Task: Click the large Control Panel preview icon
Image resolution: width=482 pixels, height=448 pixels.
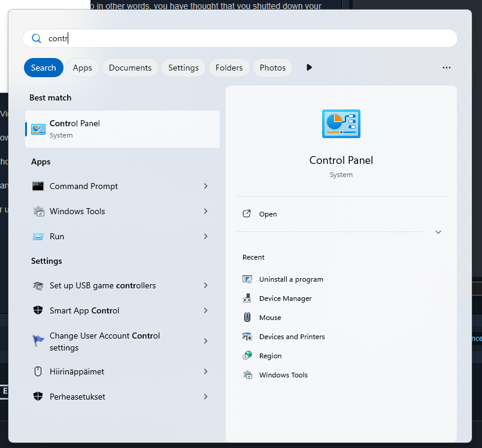Action: tap(341, 124)
